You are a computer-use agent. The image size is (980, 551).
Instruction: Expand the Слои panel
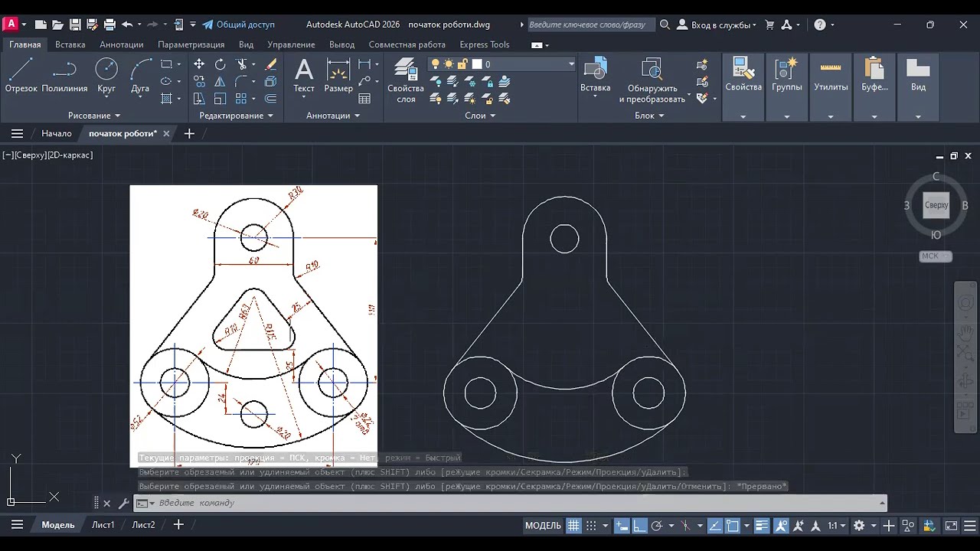480,116
